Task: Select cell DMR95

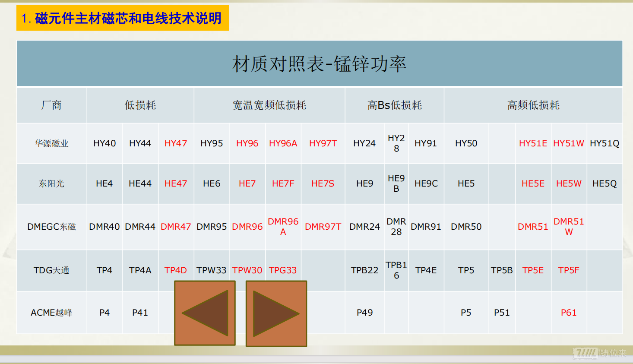Action: tap(212, 227)
